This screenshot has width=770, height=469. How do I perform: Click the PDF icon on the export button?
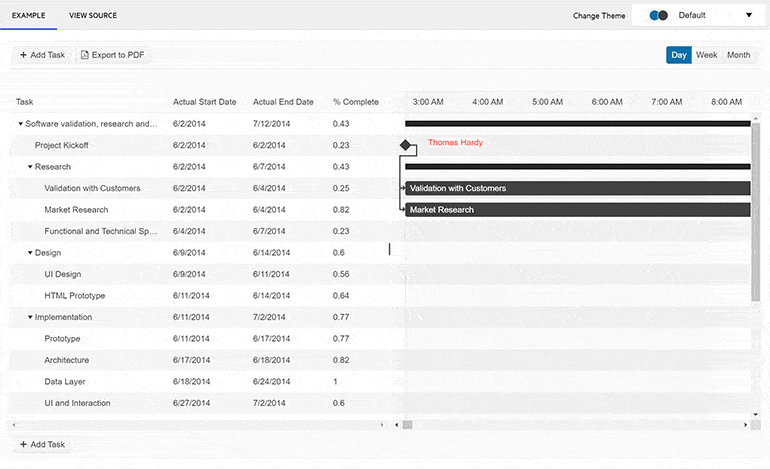click(x=84, y=55)
